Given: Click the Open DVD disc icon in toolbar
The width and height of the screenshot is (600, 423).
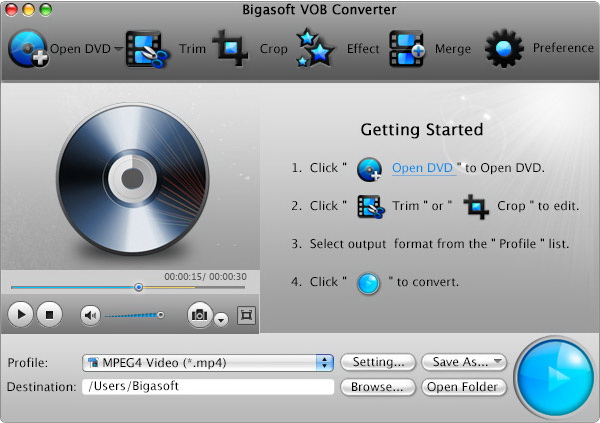Looking at the screenshot, I should coord(28,49).
